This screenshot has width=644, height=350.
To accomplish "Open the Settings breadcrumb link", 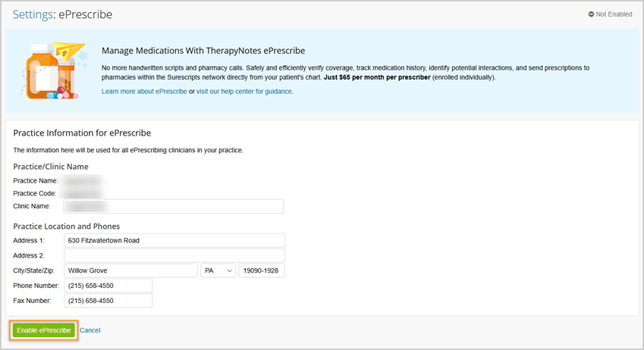I will pyautogui.click(x=33, y=14).
